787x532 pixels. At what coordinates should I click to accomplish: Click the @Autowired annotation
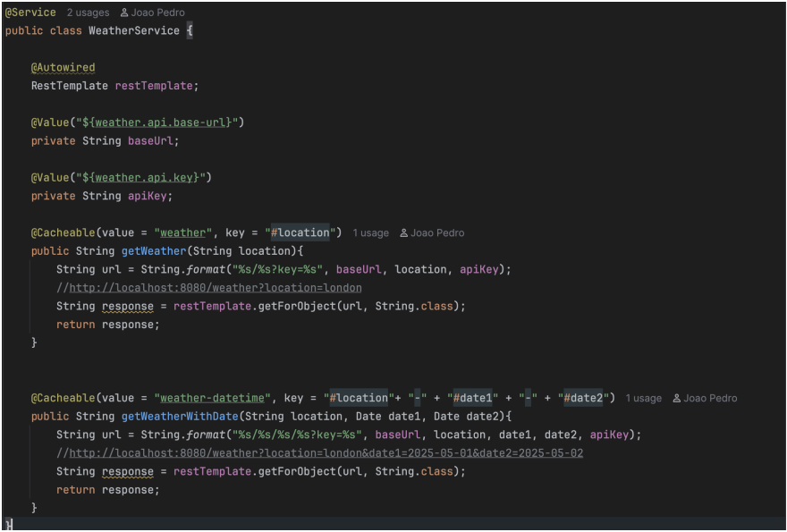tap(63, 67)
